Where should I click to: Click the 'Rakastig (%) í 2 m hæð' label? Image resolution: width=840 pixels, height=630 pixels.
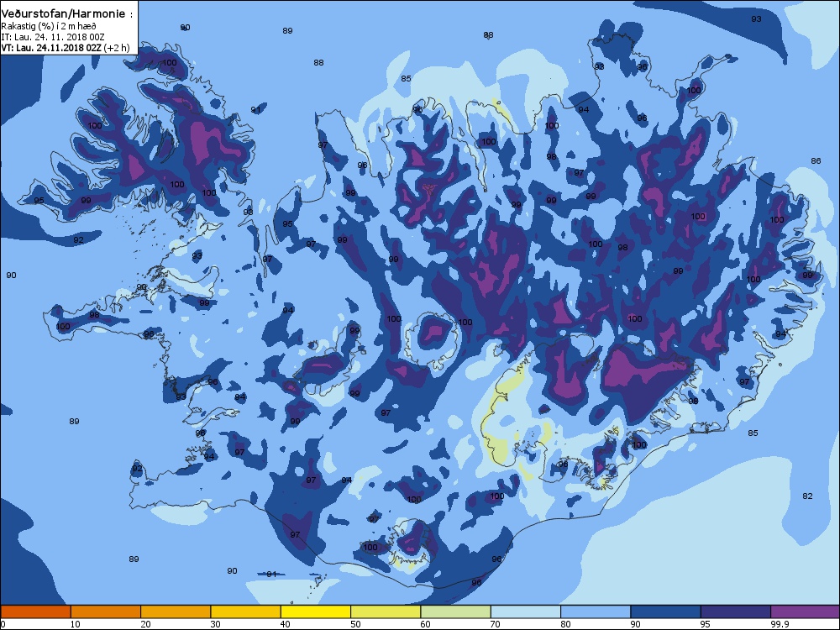tap(49, 26)
